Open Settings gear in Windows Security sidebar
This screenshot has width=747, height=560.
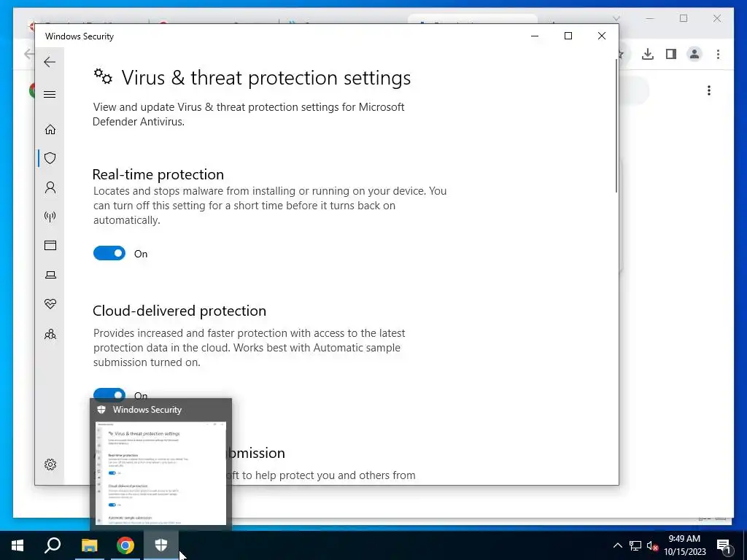tap(50, 464)
